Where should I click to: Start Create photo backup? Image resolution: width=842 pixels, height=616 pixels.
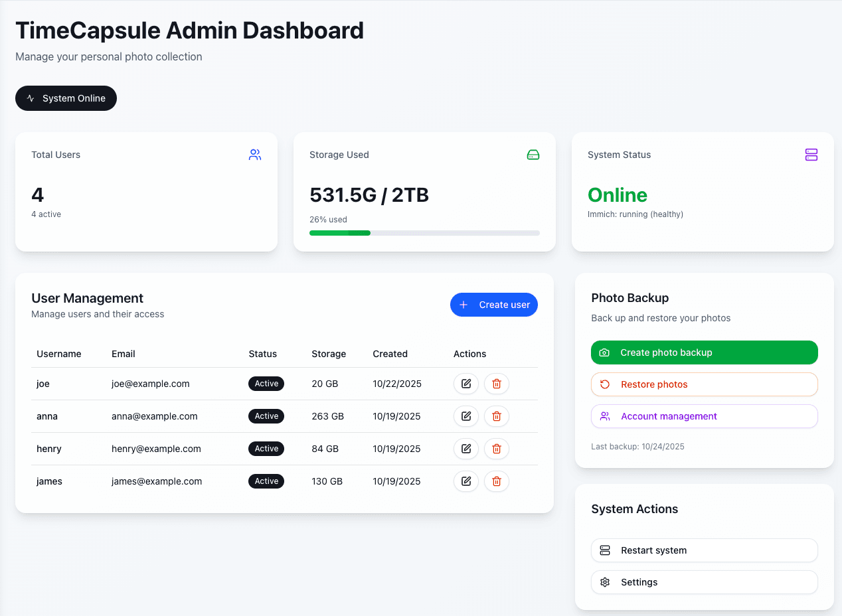point(704,352)
